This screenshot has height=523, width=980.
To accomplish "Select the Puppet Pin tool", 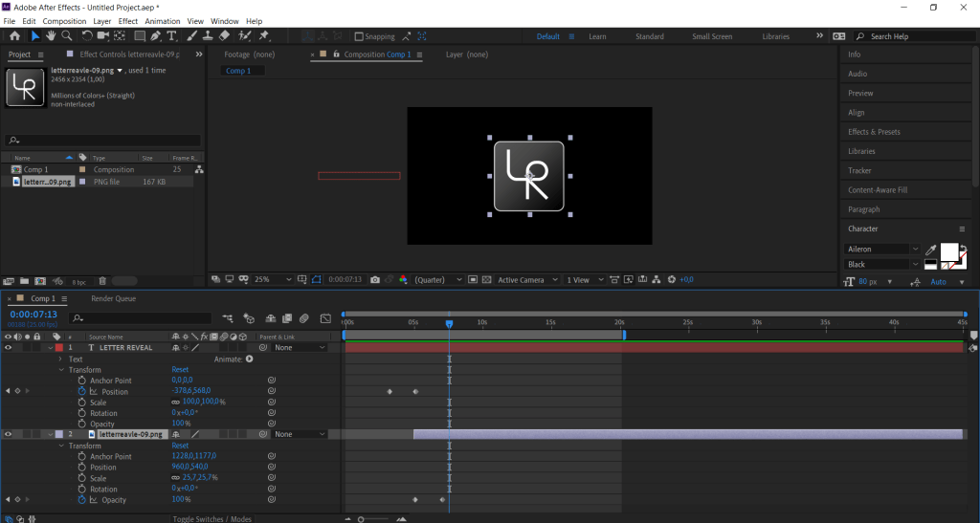I will pyautogui.click(x=264, y=36).
